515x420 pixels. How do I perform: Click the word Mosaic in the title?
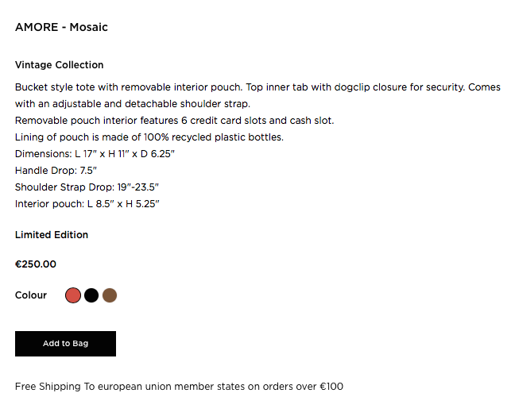(88, 28)
